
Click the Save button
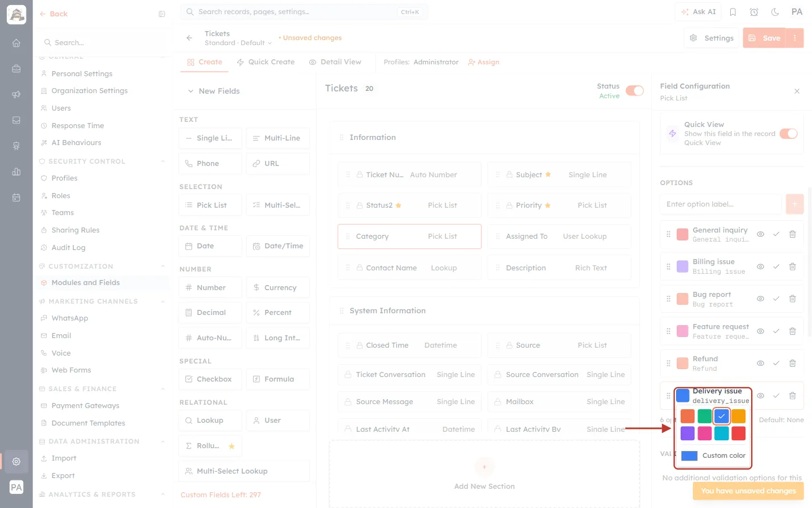(765, 38)
